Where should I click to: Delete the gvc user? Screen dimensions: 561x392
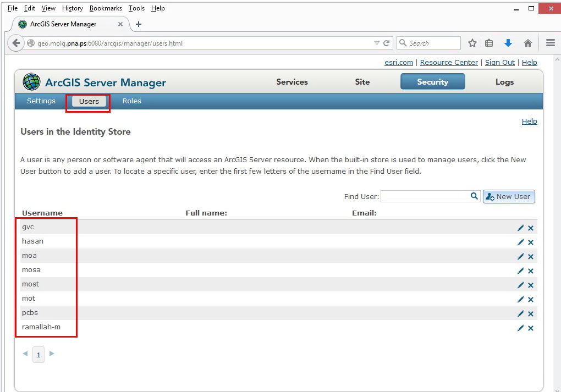click(x=531, y=228)
